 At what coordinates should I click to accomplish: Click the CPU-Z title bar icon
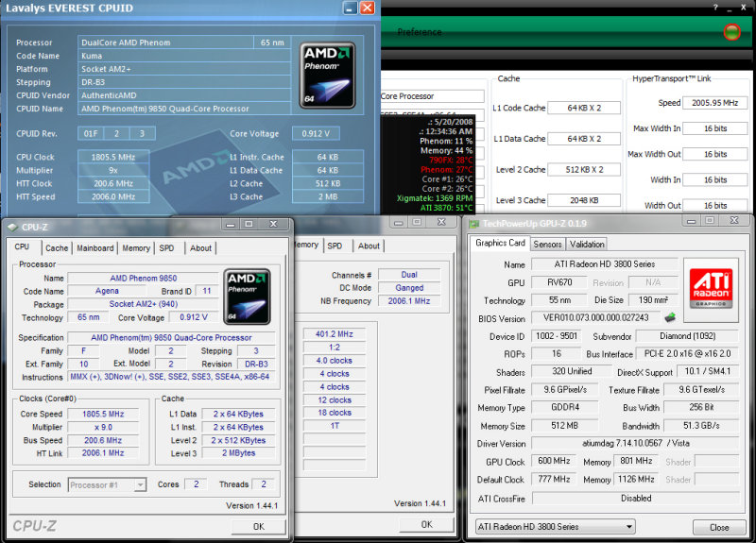point(12,227)
